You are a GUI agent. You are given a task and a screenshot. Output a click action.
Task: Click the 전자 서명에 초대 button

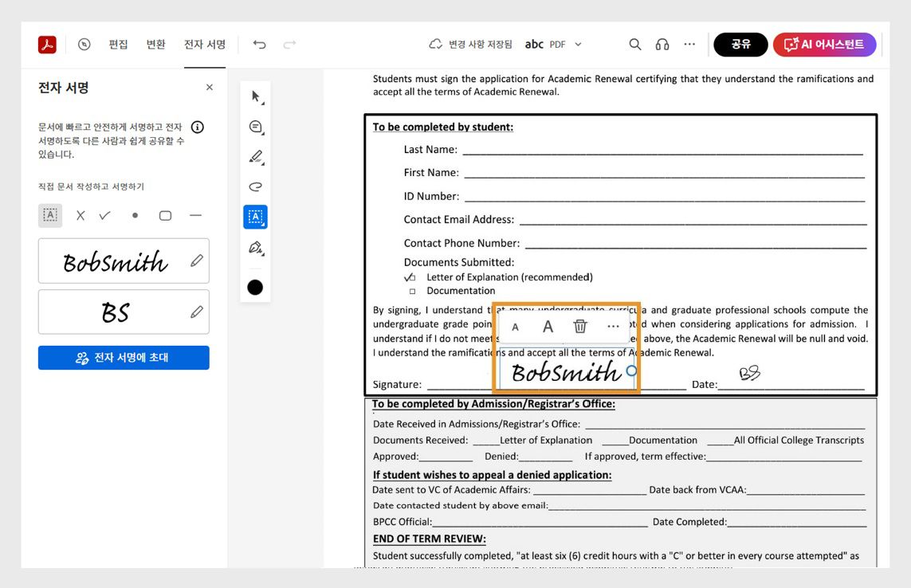(x=124, y=358)
